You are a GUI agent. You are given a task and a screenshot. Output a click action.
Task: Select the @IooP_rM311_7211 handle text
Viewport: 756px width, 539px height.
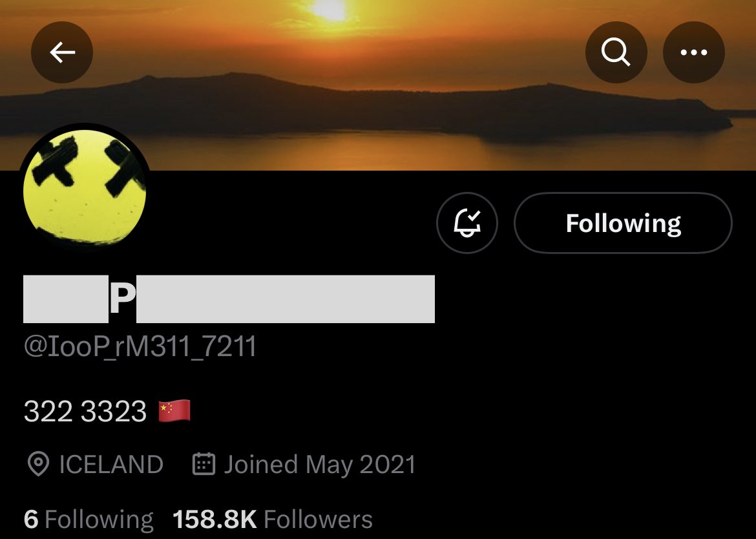point(140,346)
